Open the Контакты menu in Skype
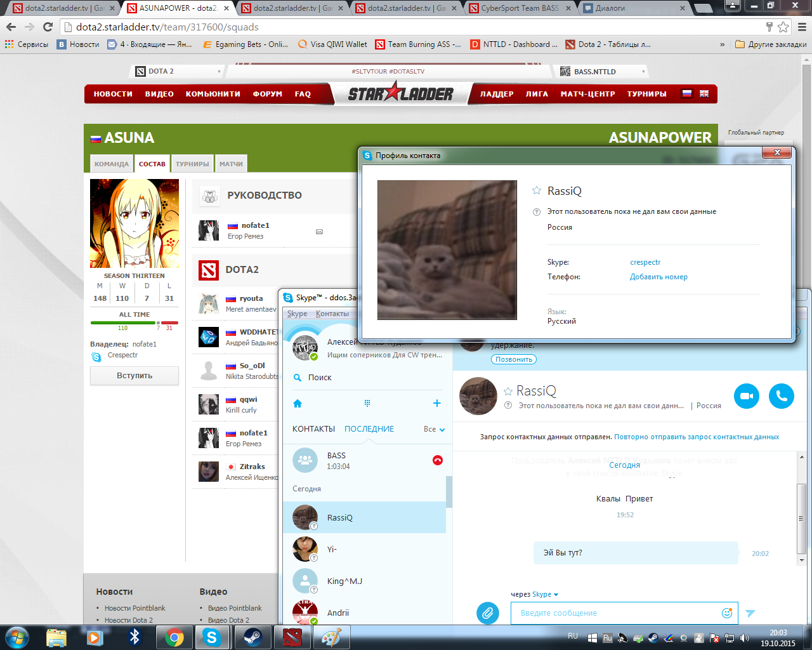Image resolution: width=812 pixels, height=650 pixels. click(332, 314)
